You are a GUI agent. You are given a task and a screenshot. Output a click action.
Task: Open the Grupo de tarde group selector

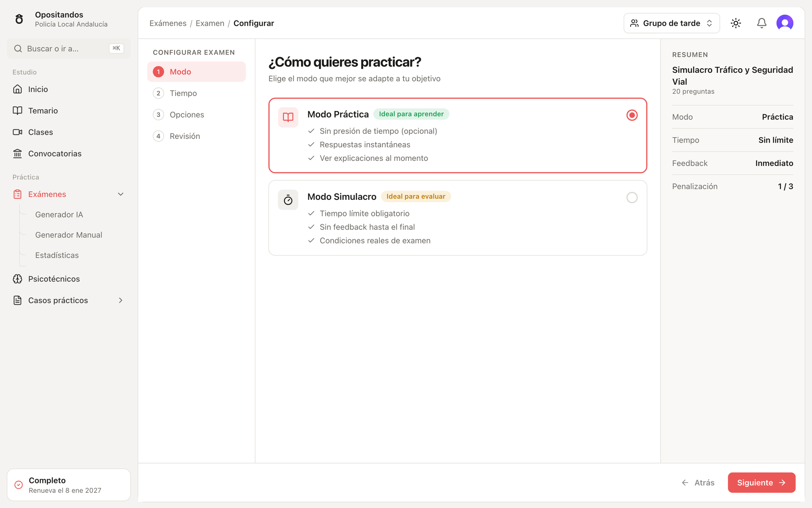click(x=672, y=23)
